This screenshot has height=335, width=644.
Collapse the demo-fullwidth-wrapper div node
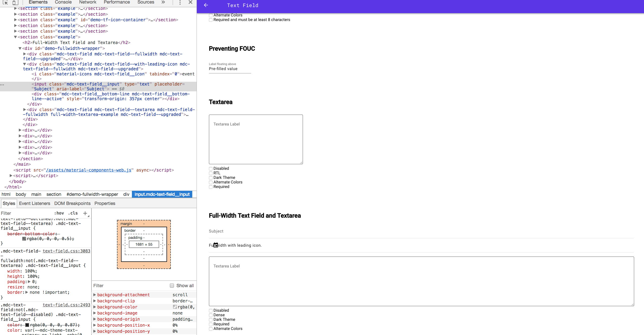pyautogui.click(x=20, y=48)
